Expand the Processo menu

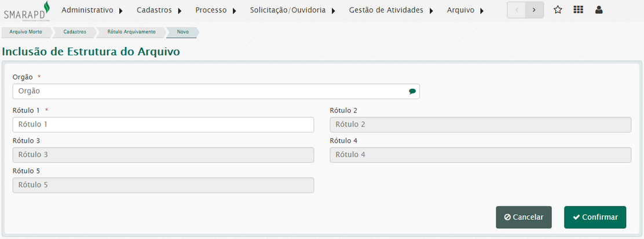216,10
